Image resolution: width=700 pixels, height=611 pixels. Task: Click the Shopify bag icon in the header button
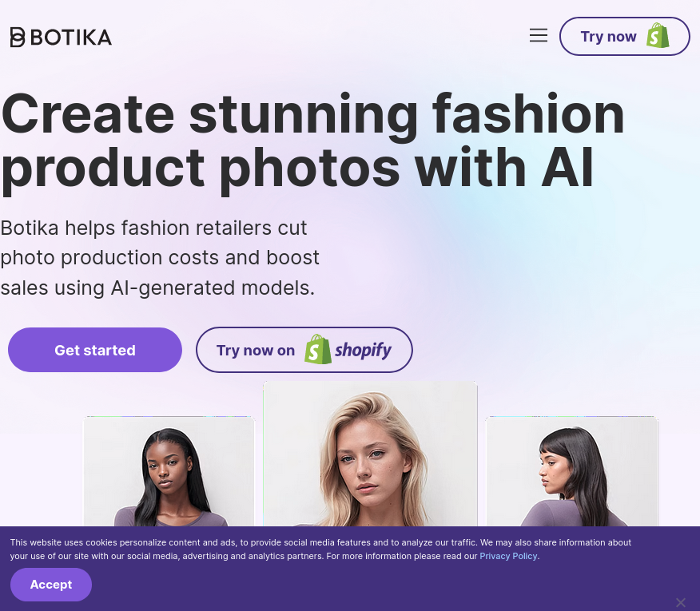click(658, 35)
